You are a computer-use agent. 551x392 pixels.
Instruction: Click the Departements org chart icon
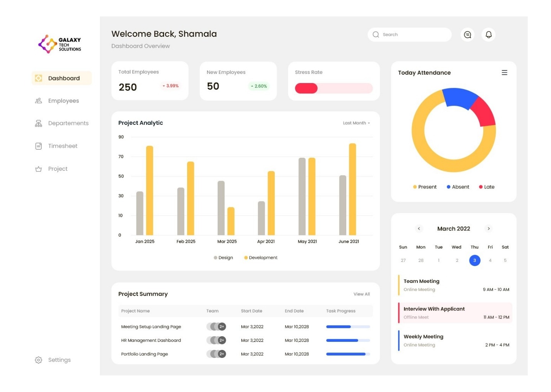[39, 124]
